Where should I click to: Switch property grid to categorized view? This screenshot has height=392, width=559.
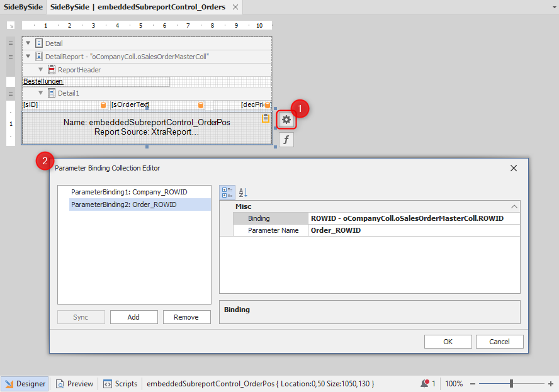pyautogui.click(x=227, y=193)
